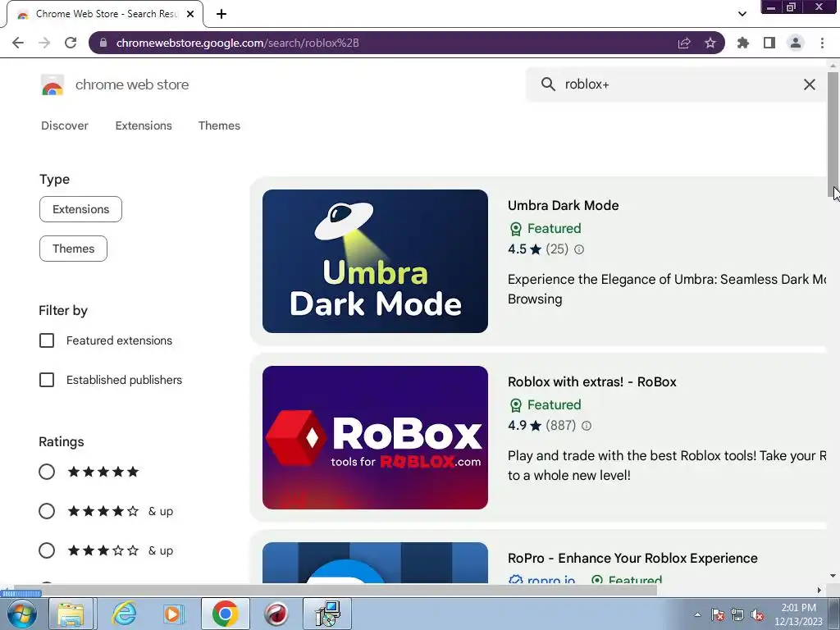Click the Umbra Dark Mode thumbnail image
The height and width of the screenshot is (630, 840).
(375, 261)
